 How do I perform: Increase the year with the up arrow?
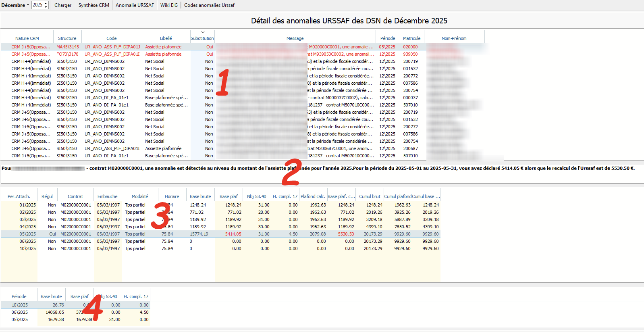[46, 4]
